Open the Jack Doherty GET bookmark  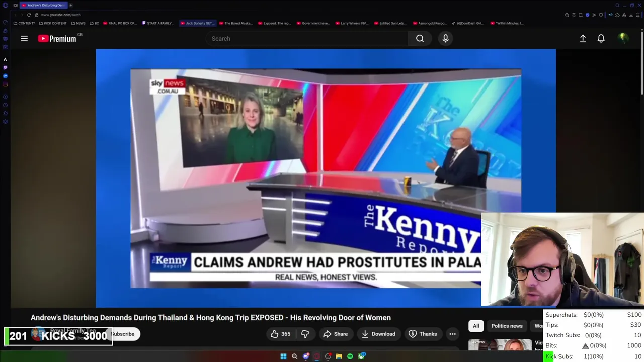coord(198,23)
